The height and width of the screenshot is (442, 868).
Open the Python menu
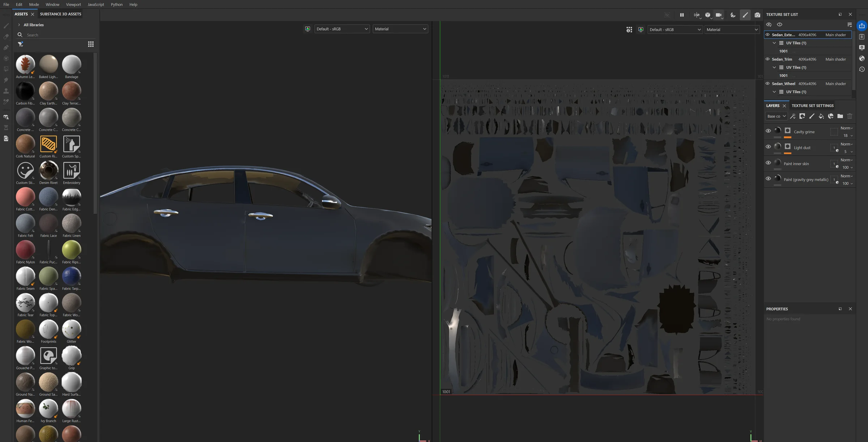pyautogui.click(x=116, y=4)
